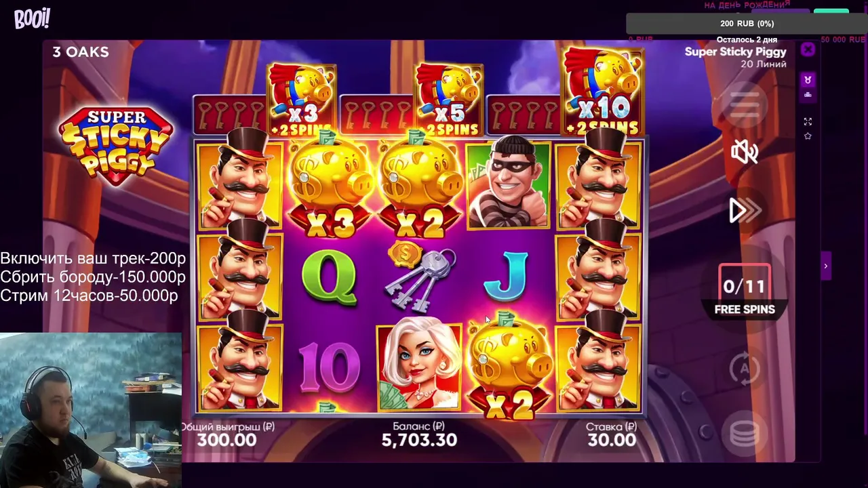
Task: Close the game with X button
Action: click(808, 49)
